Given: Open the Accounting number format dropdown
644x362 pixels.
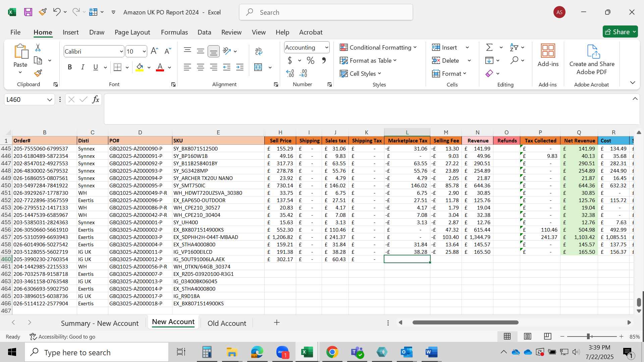Looking at the screenshot, I should (x=326, y=48).
